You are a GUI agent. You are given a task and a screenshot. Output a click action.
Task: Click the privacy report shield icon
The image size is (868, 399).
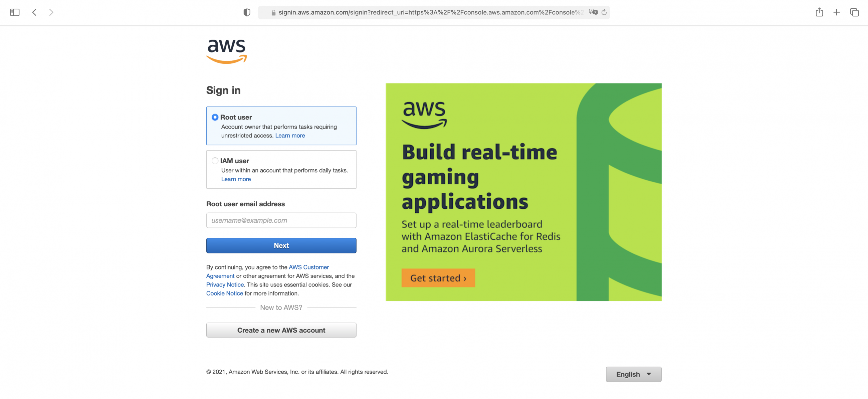coord(247,12)
